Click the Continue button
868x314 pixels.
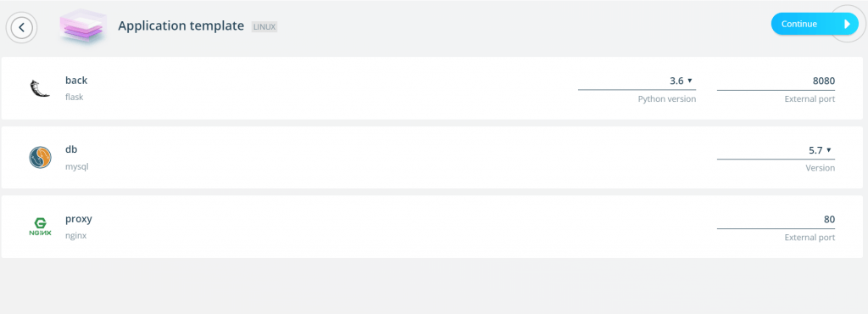click(x=815, y=24)
